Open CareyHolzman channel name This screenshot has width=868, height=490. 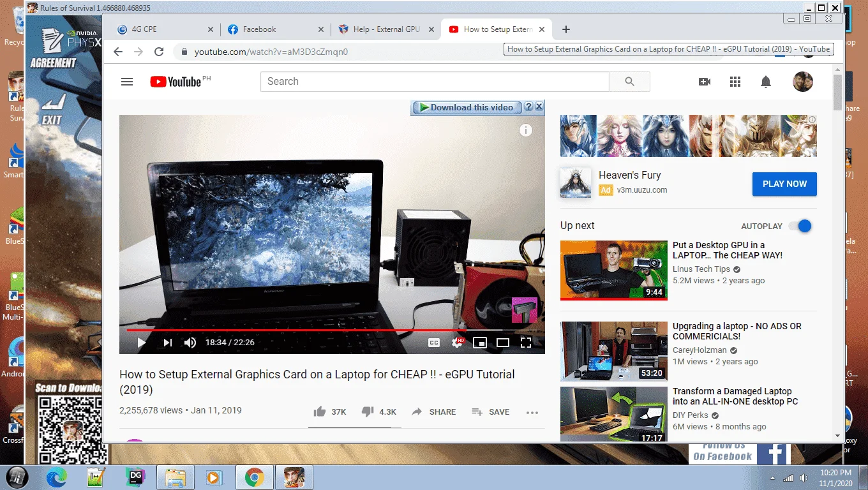tap(701, 350)
